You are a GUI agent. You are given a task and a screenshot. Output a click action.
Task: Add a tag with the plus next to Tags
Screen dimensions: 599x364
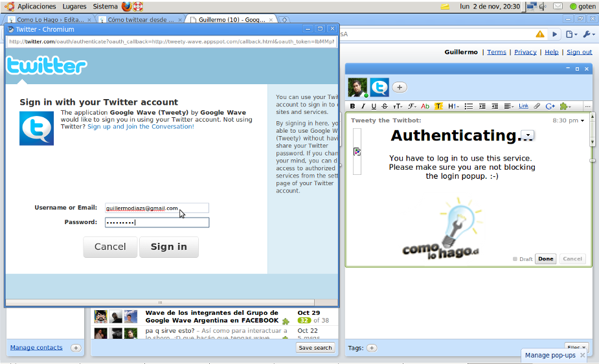(x=372, y=348)
